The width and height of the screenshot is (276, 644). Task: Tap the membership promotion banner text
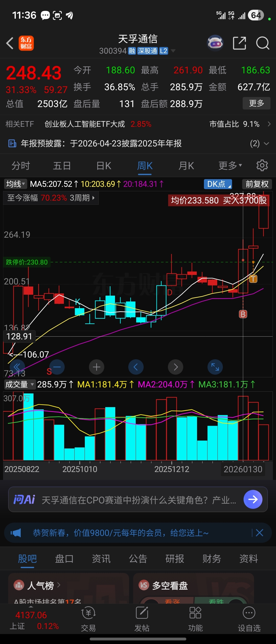[121, 533]
